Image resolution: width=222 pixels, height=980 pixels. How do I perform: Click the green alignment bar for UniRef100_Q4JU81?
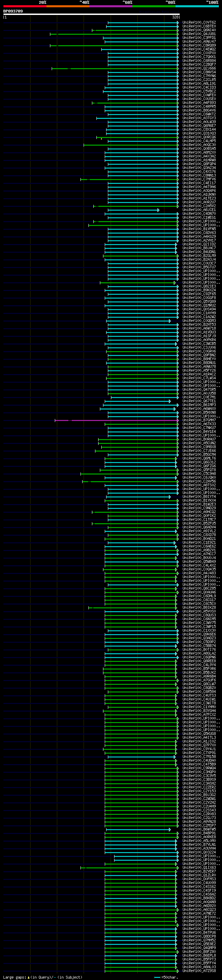pos(114,34)
